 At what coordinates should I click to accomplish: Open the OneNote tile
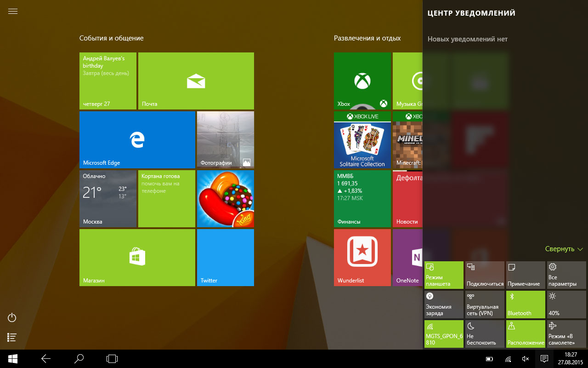point(407,258)
